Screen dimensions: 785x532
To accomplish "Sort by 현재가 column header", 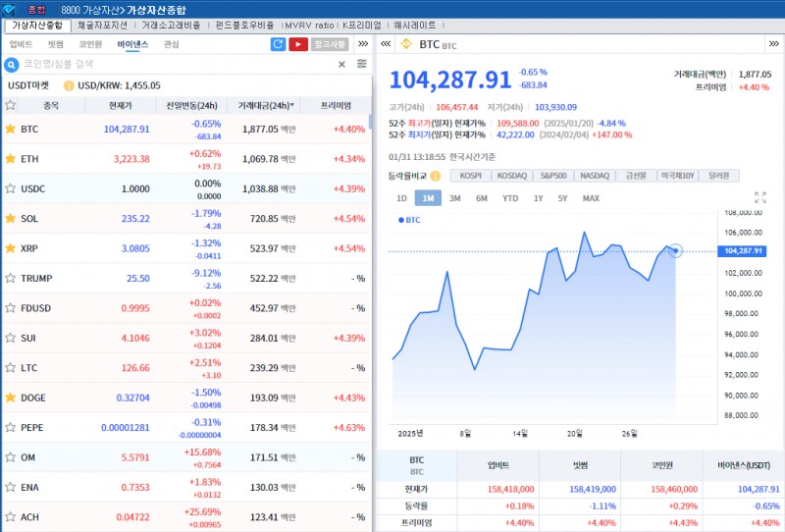I will 120,106.
